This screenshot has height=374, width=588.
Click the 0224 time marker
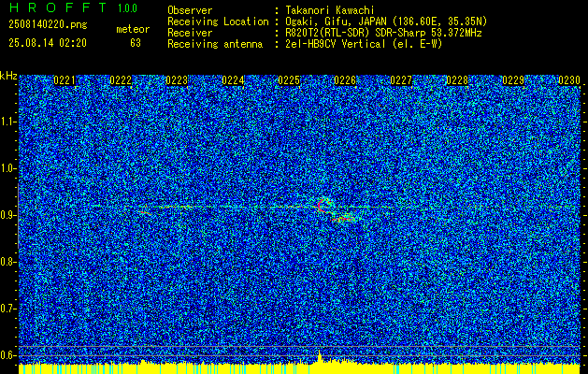(233, 80)
